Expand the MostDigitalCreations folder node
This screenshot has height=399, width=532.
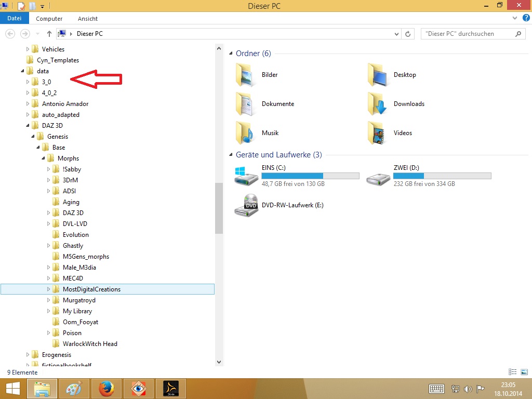pos(48,289)
